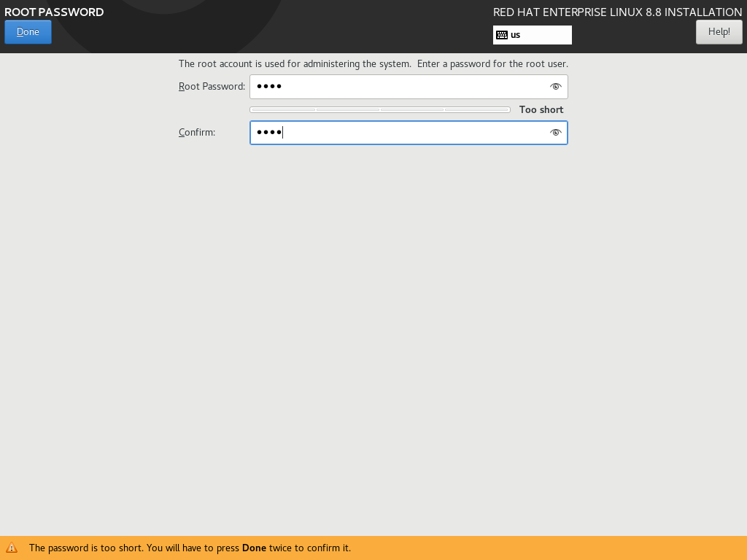The width and height of the screenshot is (747, 560).
Task: Focus the Confirm password input field
Action: point(409,133)
